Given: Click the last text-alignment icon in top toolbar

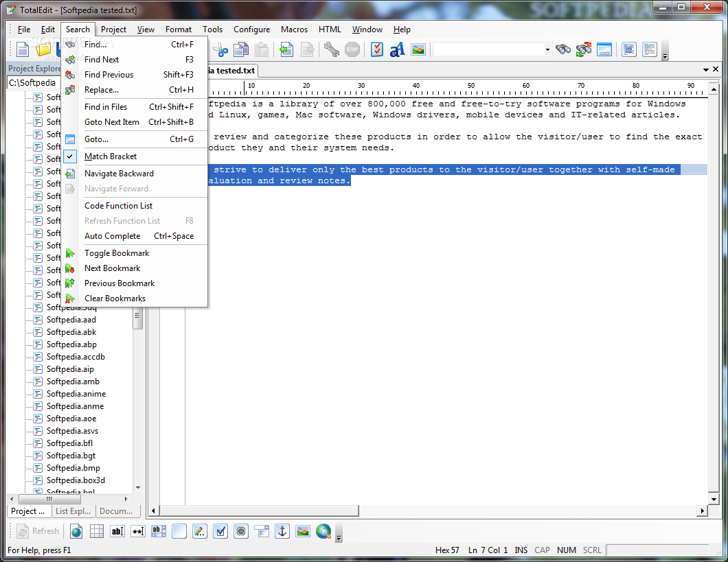Looking at the screenshot, I should pyautogui.click(x=650, y=49).
